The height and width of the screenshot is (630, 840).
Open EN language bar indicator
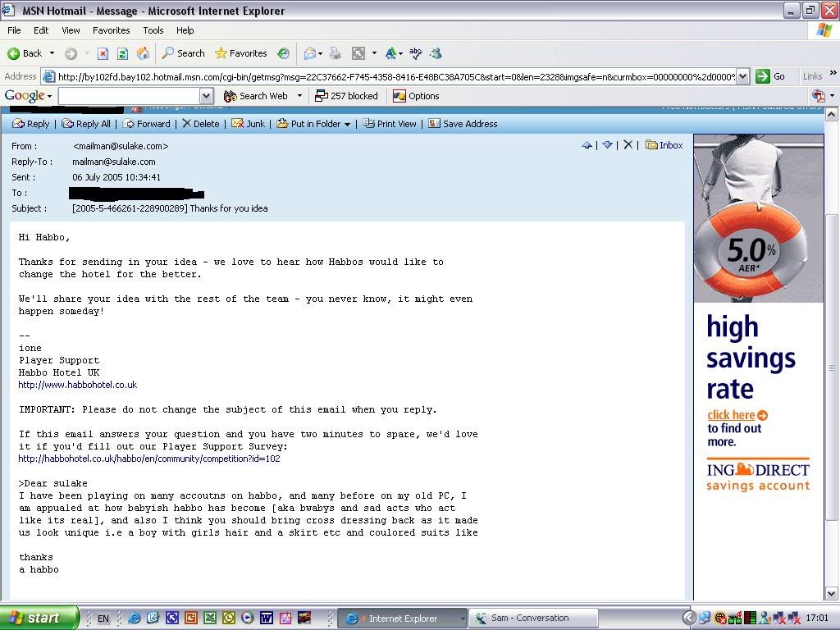[x=103, y=619]
